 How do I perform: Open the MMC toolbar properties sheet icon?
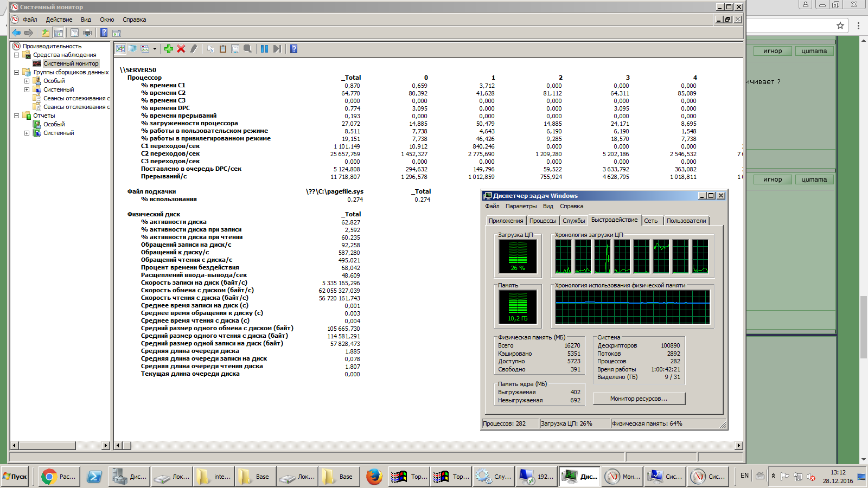tap(74, 33)
